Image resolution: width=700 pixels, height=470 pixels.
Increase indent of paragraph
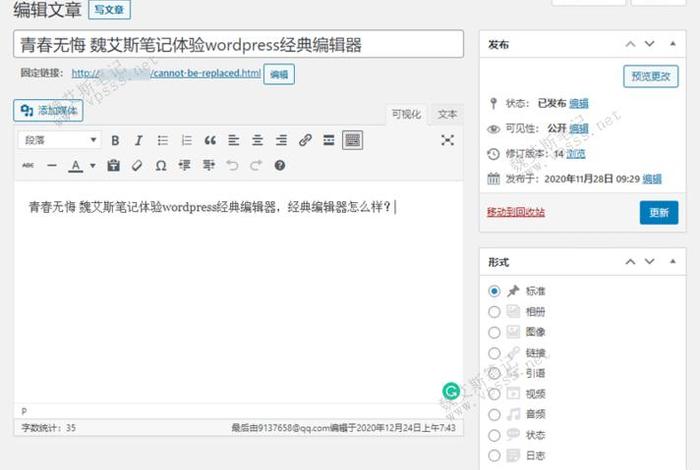tap(208, 166)
